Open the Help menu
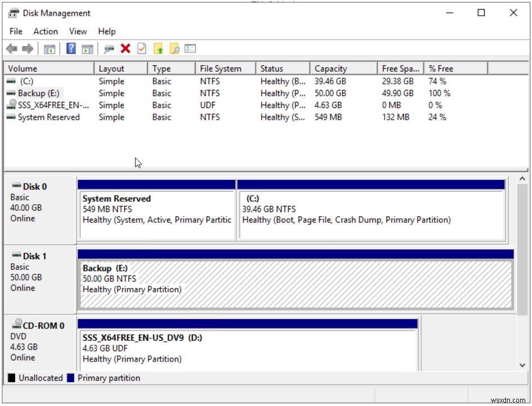Screen dimensions: 532x406 106,31
